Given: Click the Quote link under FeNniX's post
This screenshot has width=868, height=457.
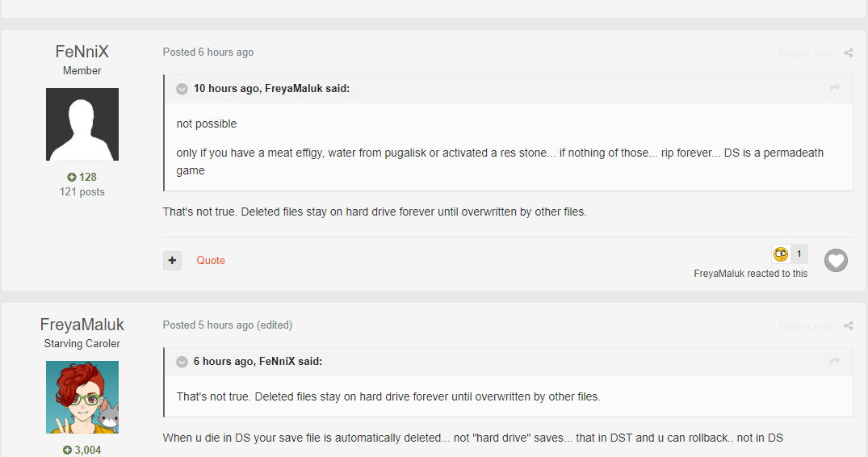Looking at the screenshot, I should click(211, 260).
